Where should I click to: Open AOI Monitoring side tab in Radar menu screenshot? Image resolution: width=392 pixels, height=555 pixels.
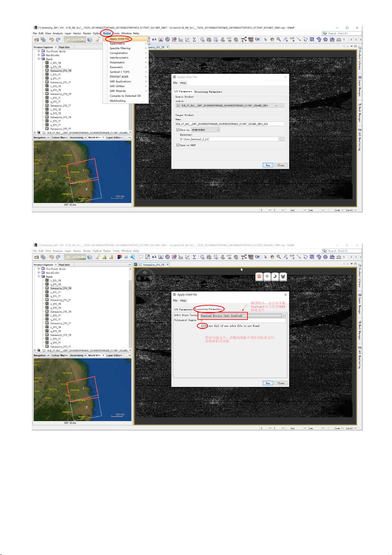click(x=360, y=140)
